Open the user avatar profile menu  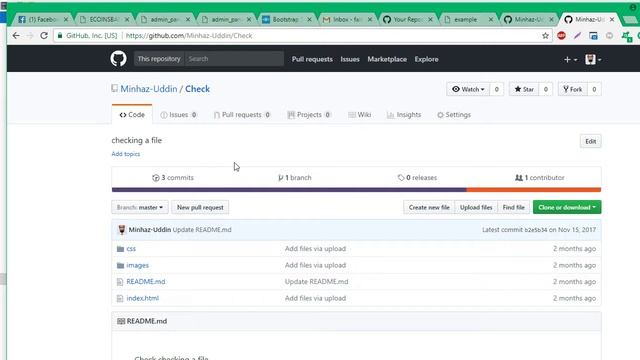(593, 60)
